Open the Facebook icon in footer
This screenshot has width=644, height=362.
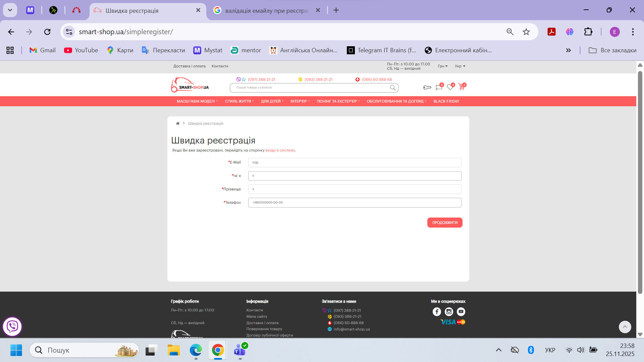[437, 312]
